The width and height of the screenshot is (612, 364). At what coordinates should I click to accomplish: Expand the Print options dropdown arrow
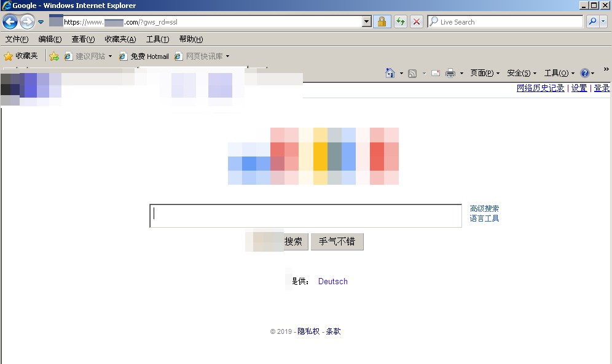(x=461, y=73)
